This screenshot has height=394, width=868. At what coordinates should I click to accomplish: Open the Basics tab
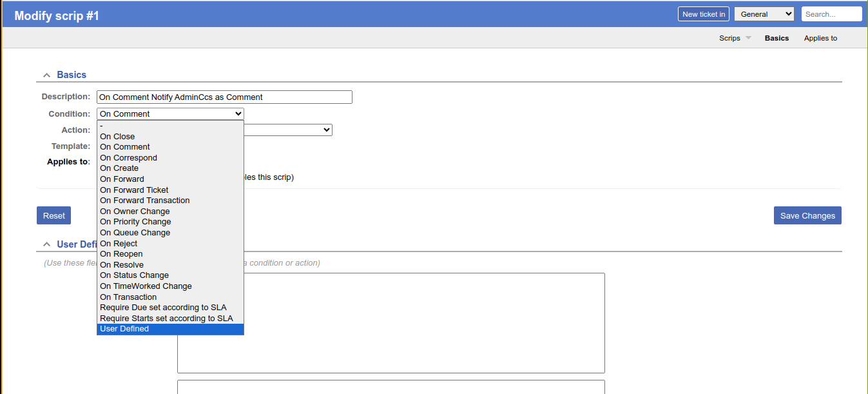pos(776,38)
